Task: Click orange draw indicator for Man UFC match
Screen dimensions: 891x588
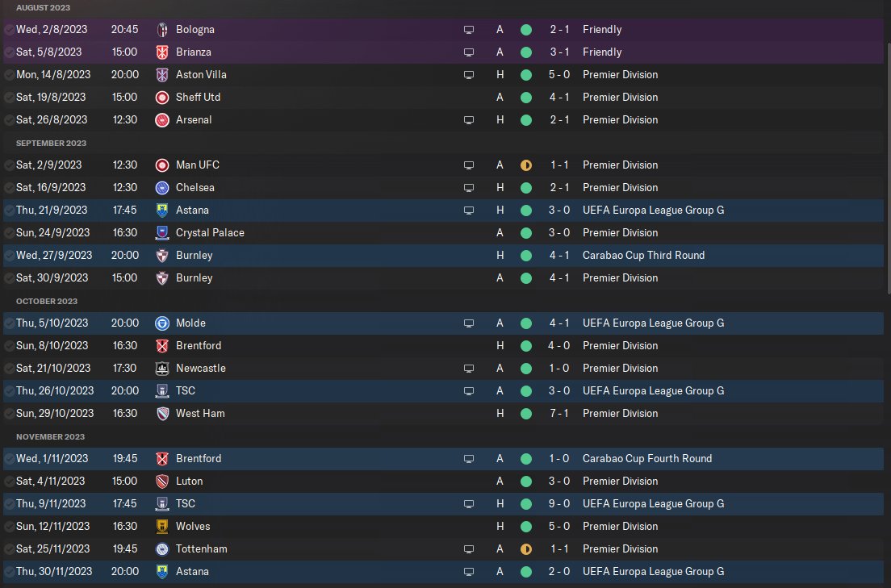Action: click(526, 165)
